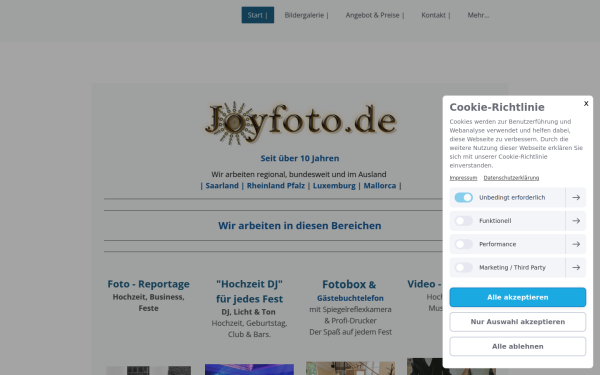Close the Cookie-Richtlinie dialog with the X

[586, 103]
